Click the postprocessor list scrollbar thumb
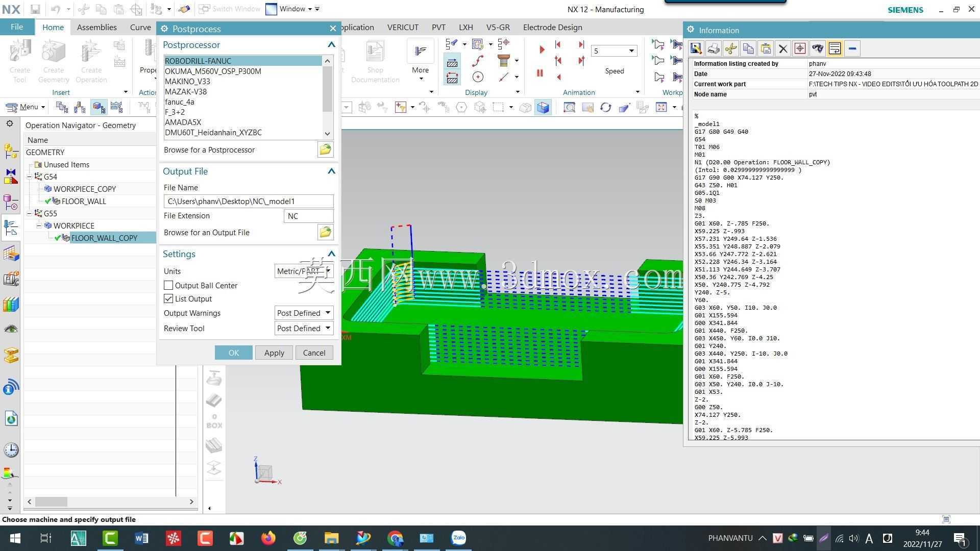The width and height of the screenshot is (980, 551). click(x=328, y=88)
